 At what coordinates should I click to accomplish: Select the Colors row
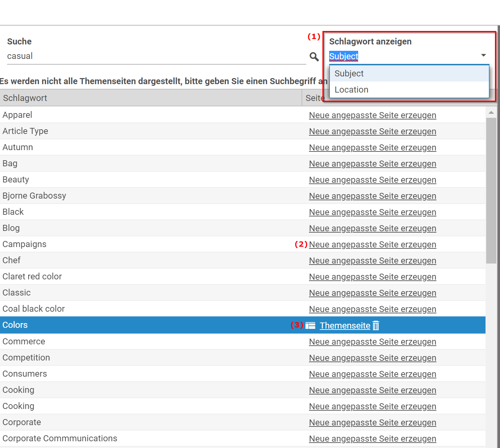tap(135, 325)
